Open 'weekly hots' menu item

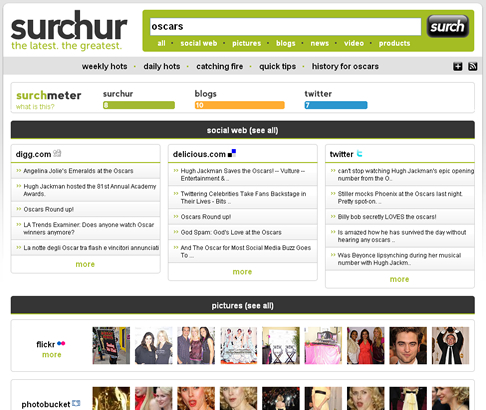105,66
